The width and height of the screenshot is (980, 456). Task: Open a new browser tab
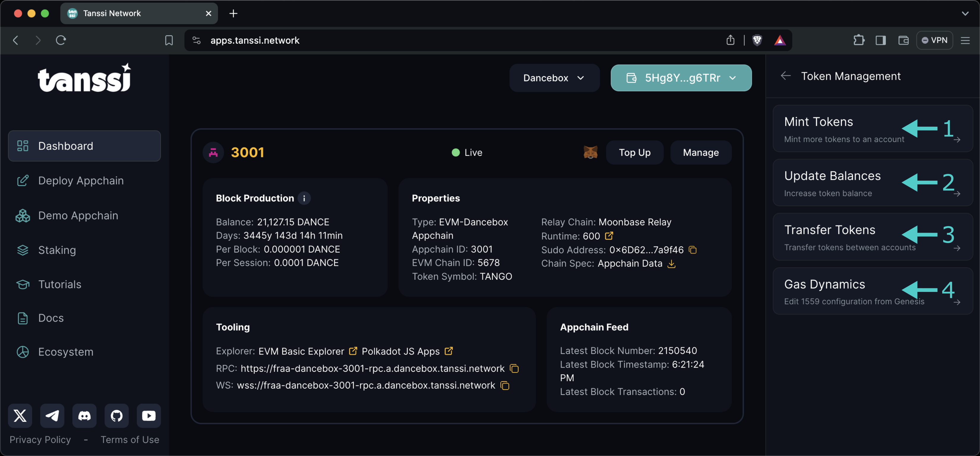point(233,13)
